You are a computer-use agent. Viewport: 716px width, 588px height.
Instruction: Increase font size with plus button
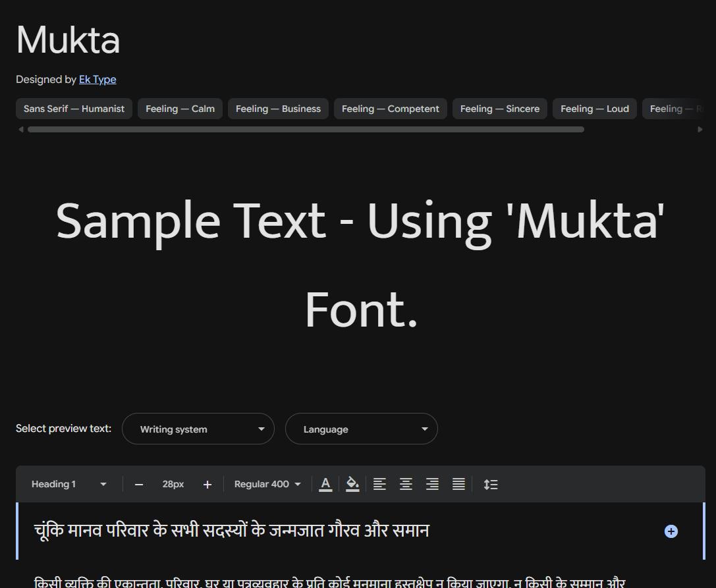point(207,485)
